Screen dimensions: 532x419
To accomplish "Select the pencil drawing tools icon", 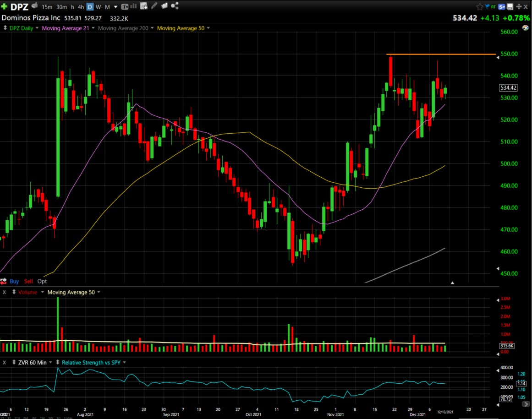I will pos(154,6).
